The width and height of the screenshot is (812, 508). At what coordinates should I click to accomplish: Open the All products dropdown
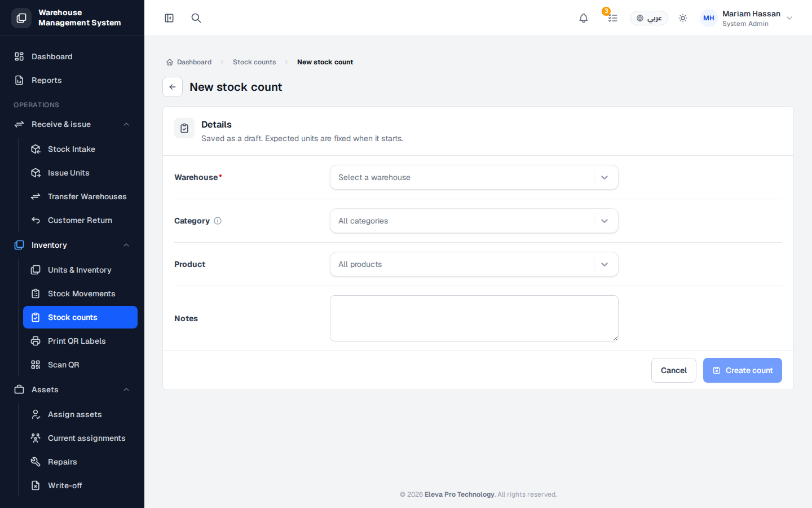pos(474,264)
